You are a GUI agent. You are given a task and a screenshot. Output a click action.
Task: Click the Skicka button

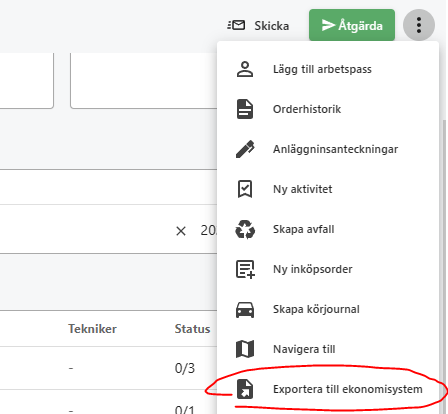pyautogui.click(x=258, y=26)
